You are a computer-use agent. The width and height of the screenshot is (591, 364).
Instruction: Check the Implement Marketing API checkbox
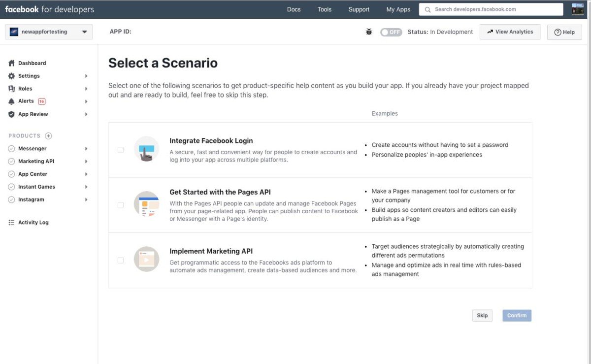[121, 260]
